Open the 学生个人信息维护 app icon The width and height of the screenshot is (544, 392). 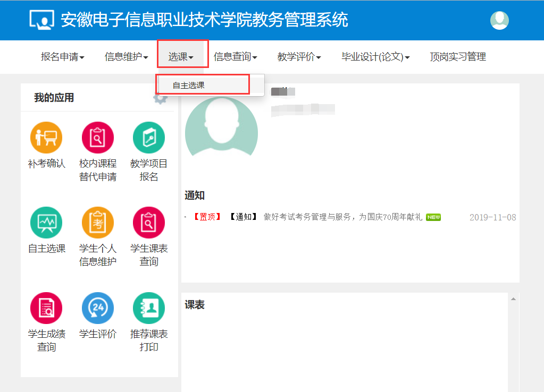click(x=97, y=223)
